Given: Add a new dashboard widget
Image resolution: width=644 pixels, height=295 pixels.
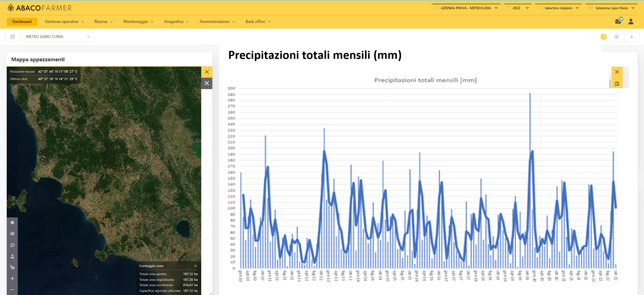Looking at the screenshot, I should (x=632, y=37).
